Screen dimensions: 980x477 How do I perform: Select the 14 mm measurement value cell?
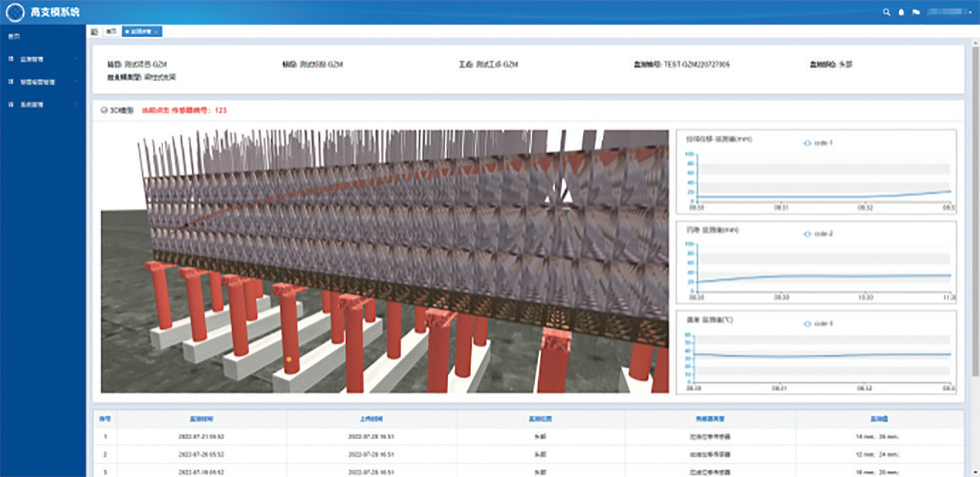point(879,437)
